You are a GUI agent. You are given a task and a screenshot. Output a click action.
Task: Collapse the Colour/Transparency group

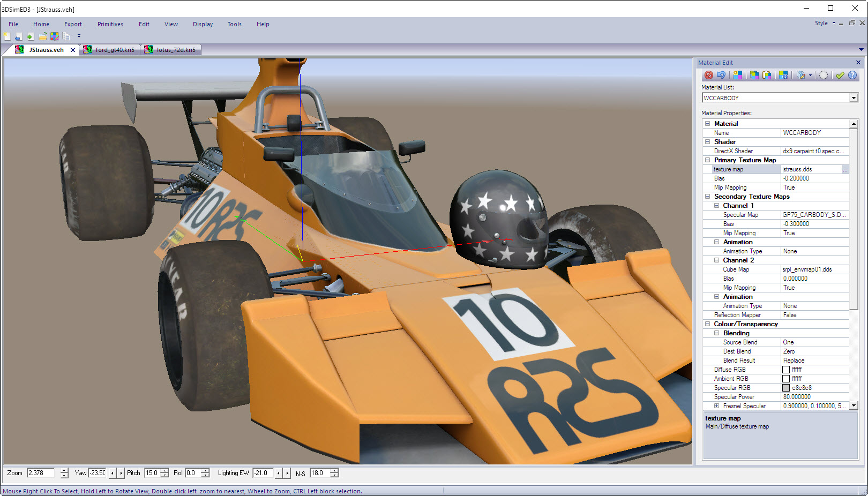click(707, 324)
